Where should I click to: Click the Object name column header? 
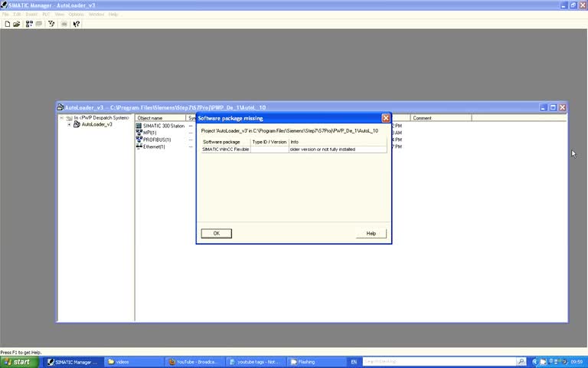pos(161,118)
